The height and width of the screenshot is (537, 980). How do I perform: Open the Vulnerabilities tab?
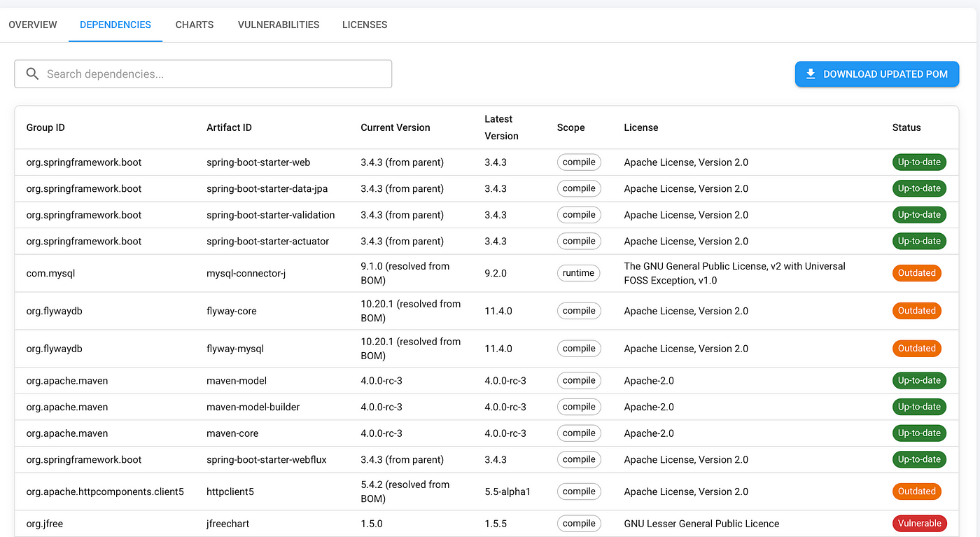pyautogui.click(x=279, y=25)
